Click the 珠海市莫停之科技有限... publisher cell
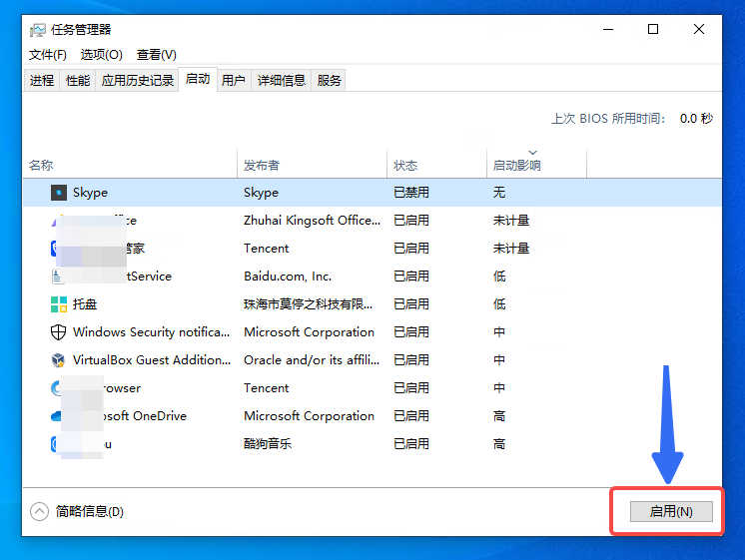Screen dimensions: 745x560 point(308,304)
